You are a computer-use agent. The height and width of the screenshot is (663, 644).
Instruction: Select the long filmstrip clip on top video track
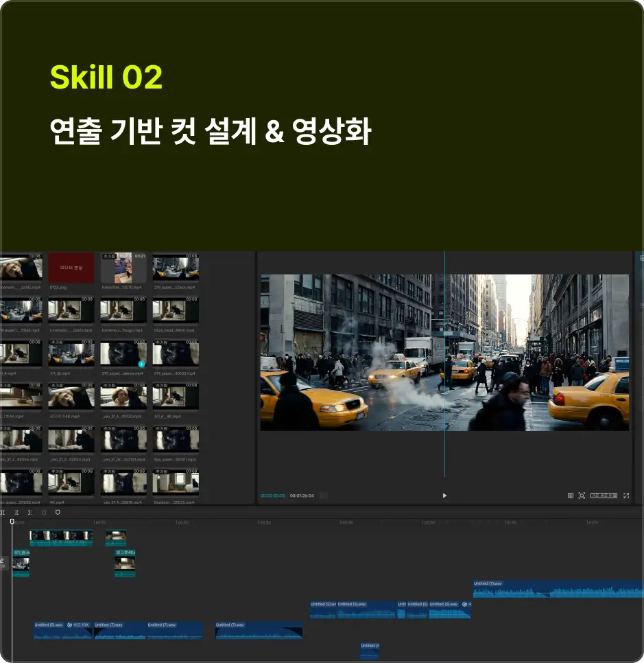61,538
